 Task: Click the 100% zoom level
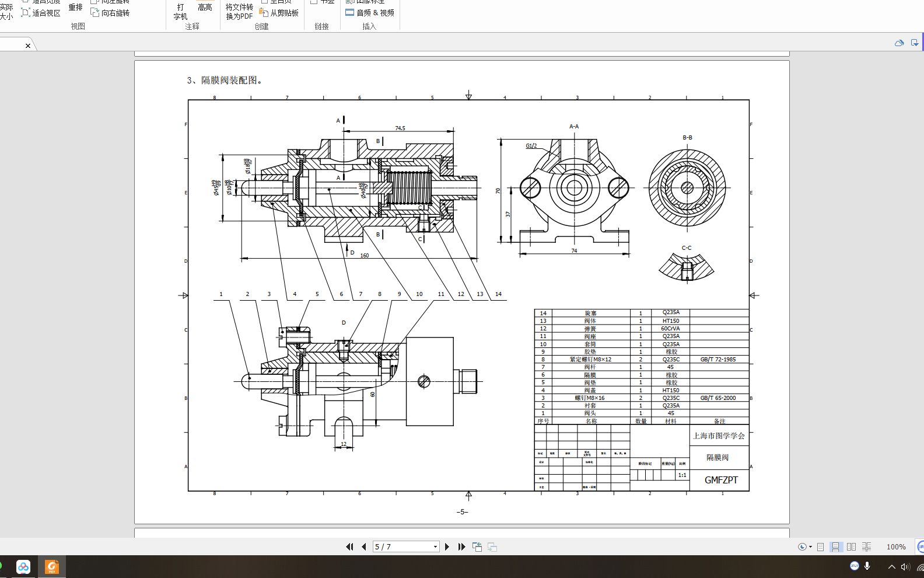(896, 546)
